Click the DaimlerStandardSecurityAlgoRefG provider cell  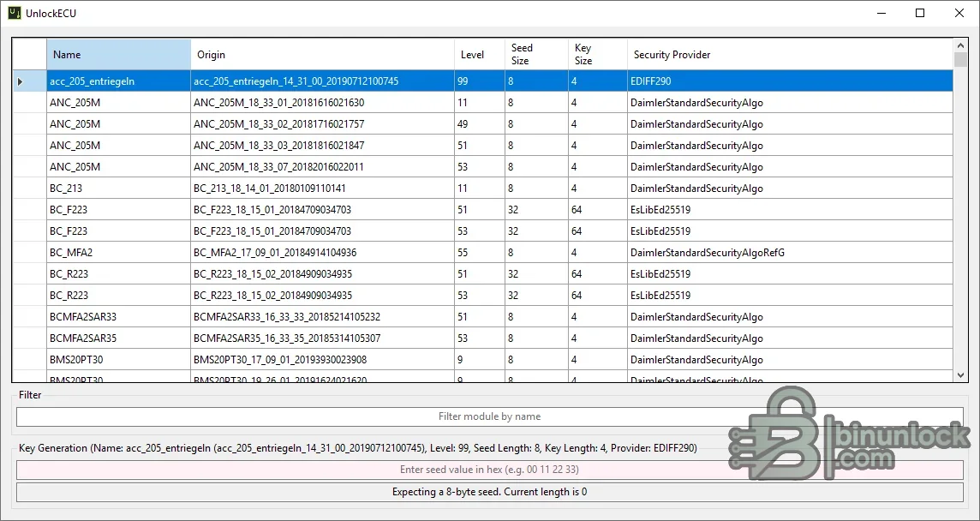point(790,253)
